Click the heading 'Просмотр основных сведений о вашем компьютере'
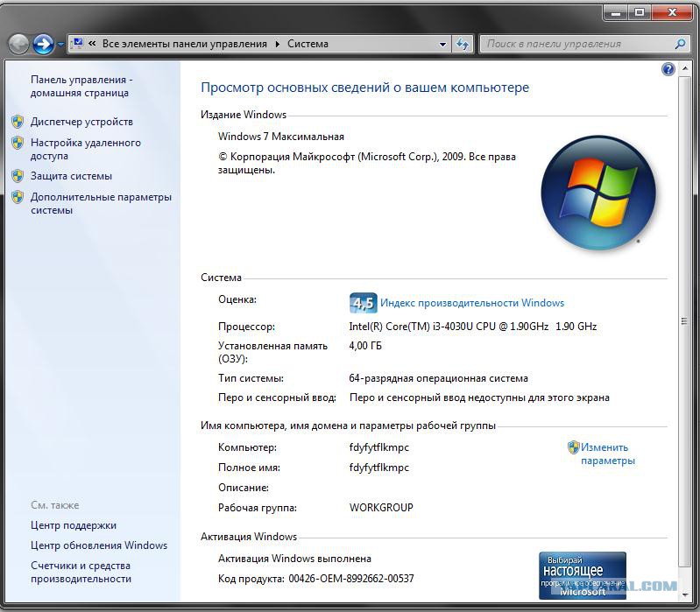Screen dimensions: 700x612 364,88
